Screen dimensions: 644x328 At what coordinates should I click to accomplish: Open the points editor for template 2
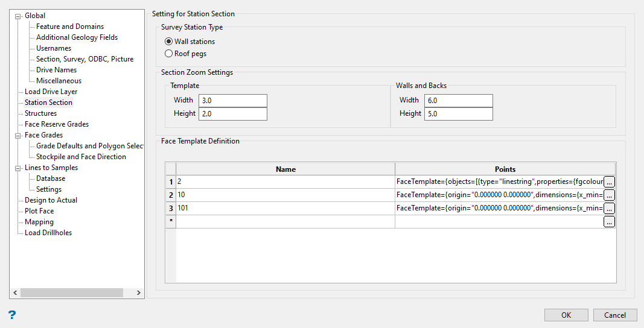tap(610, 181)
